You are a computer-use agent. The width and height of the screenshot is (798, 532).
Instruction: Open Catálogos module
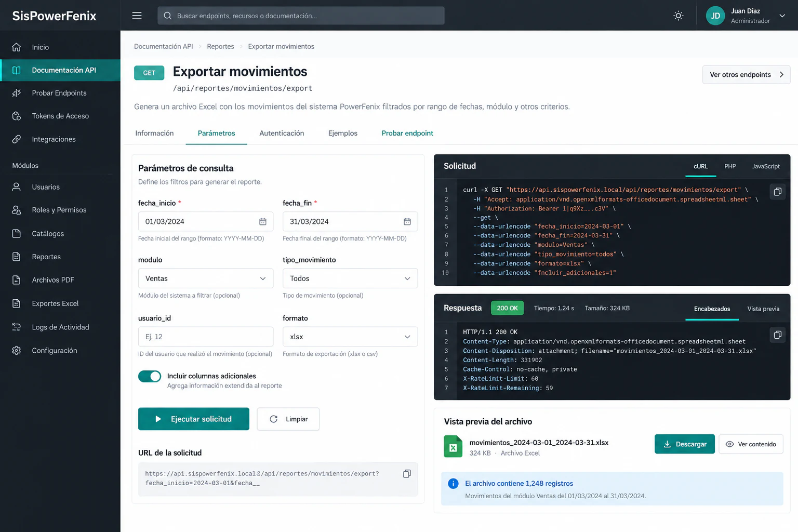point(60,234)
